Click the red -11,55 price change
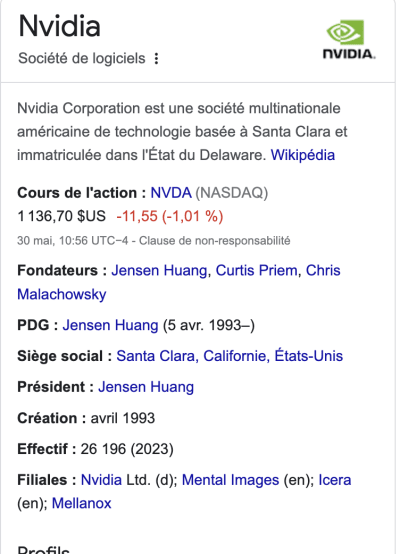The height and width of the screenshot is (554, 400). (x=137, y=216)
